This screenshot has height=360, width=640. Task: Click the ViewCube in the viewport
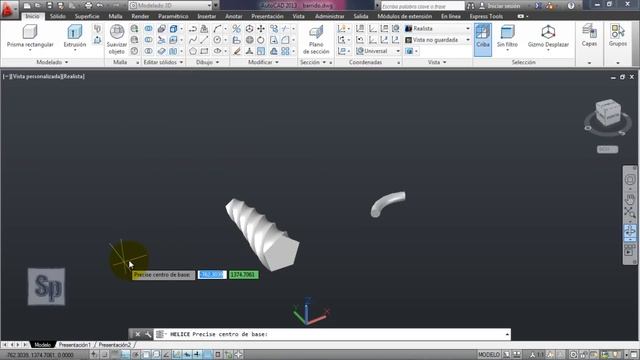tap(608, 112)
